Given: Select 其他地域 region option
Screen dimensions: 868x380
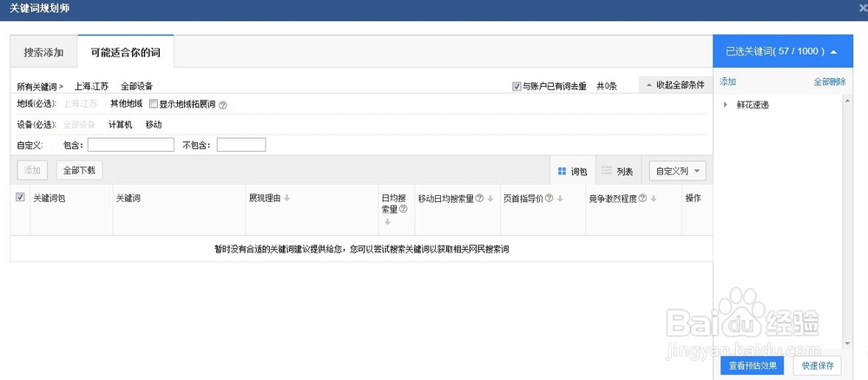Looking at the screenshot, I should click(126, 103).
